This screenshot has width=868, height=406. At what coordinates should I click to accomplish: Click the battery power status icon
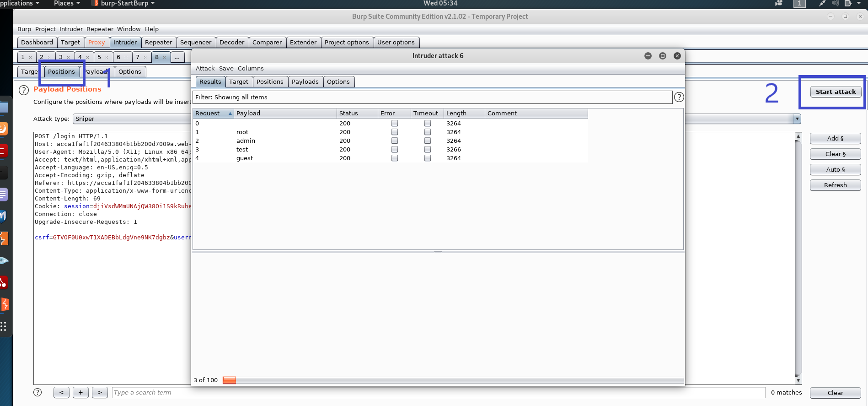coord(848,3)
